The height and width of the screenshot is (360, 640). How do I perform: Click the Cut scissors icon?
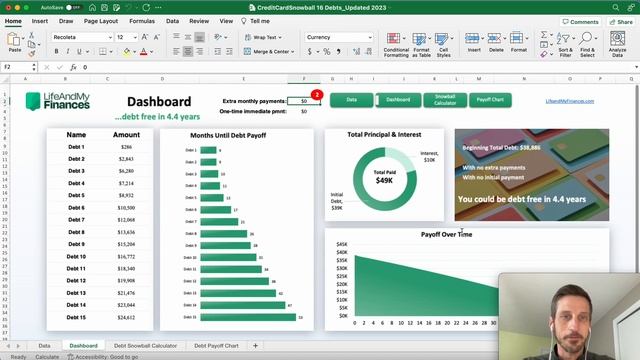31,36
